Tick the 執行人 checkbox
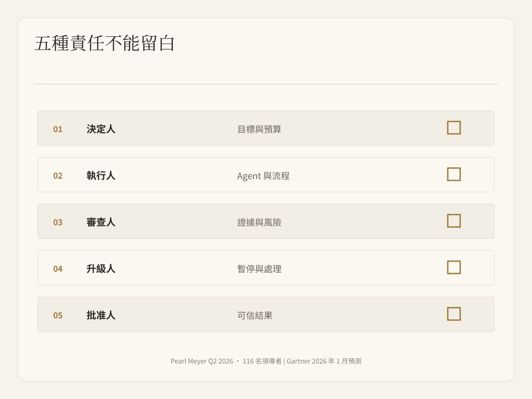 (454, 174)
